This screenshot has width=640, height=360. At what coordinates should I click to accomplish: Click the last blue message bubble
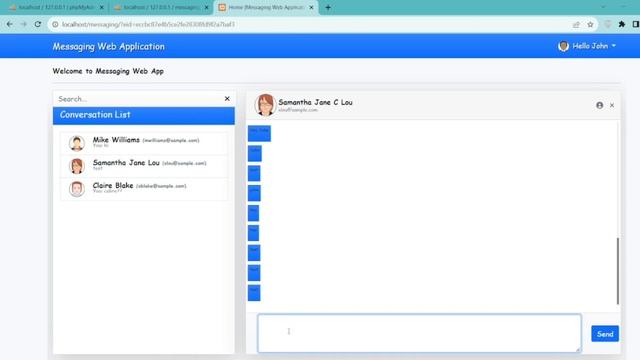254,293
